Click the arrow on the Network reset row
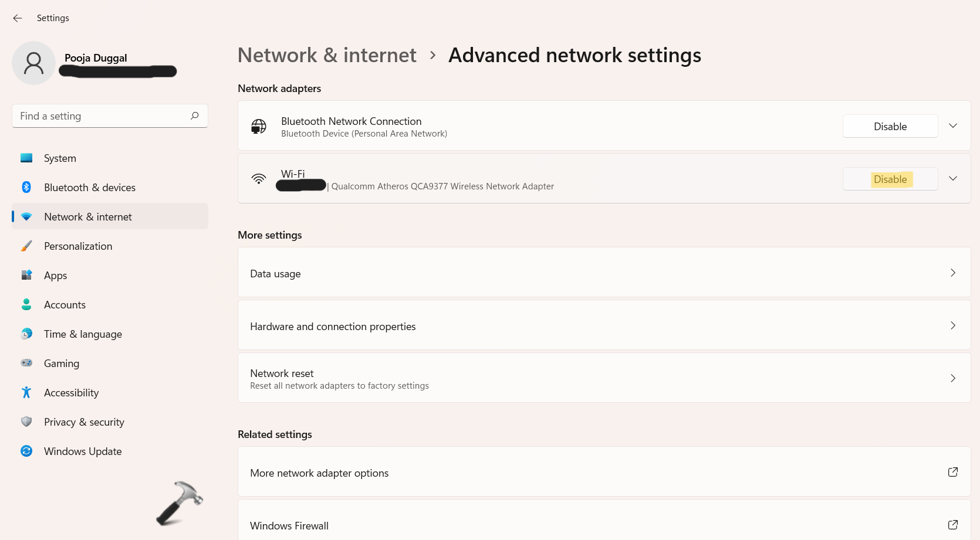 pos(953,378)
